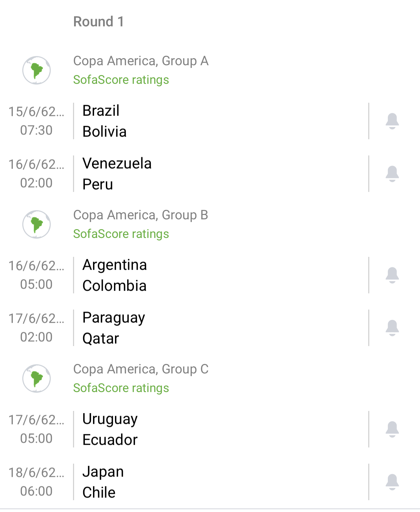Turn on bell for Argentina vs Colombia
Image resolution: width=420 pixels, height=512 pixels.
coord(392,275)
